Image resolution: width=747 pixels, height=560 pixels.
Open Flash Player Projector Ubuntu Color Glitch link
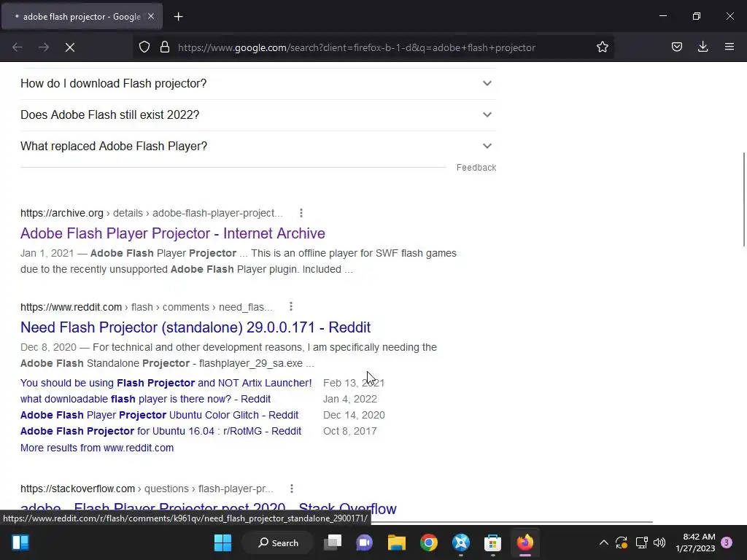coord(159,415)
